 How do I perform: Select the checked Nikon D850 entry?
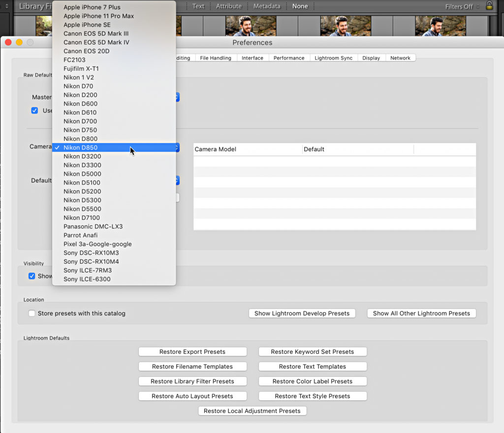coord(114,148)
